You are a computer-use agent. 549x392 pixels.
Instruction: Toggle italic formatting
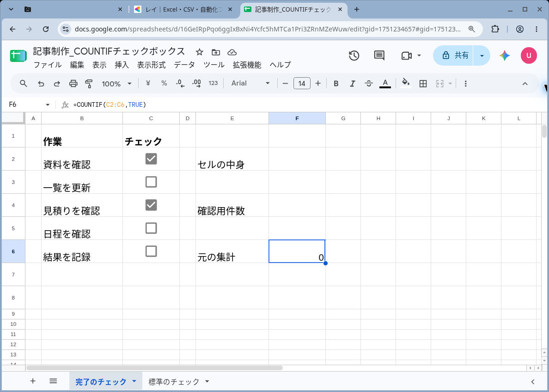pos(353,83)
